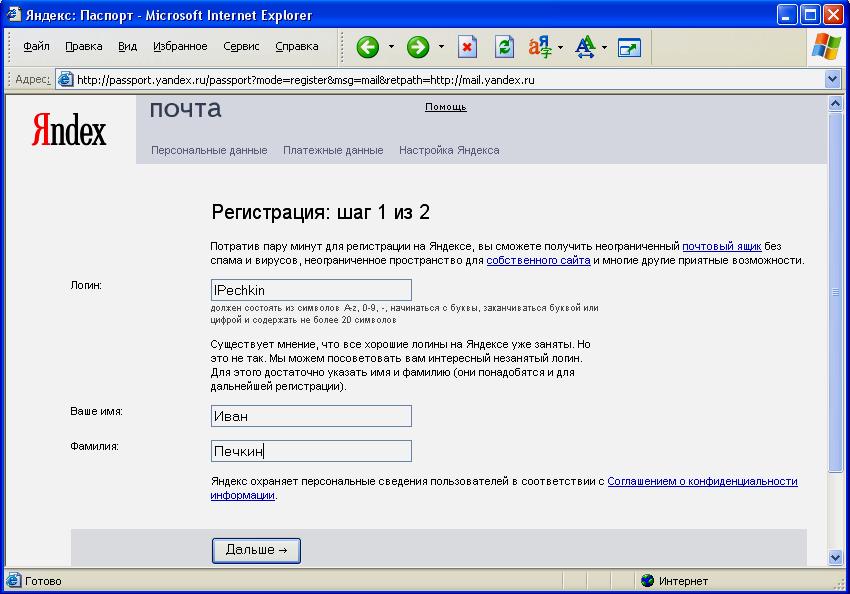The height and width of the screenshot is (594, 850).
Task: Click the Помощь link
Action: [446, 107]
